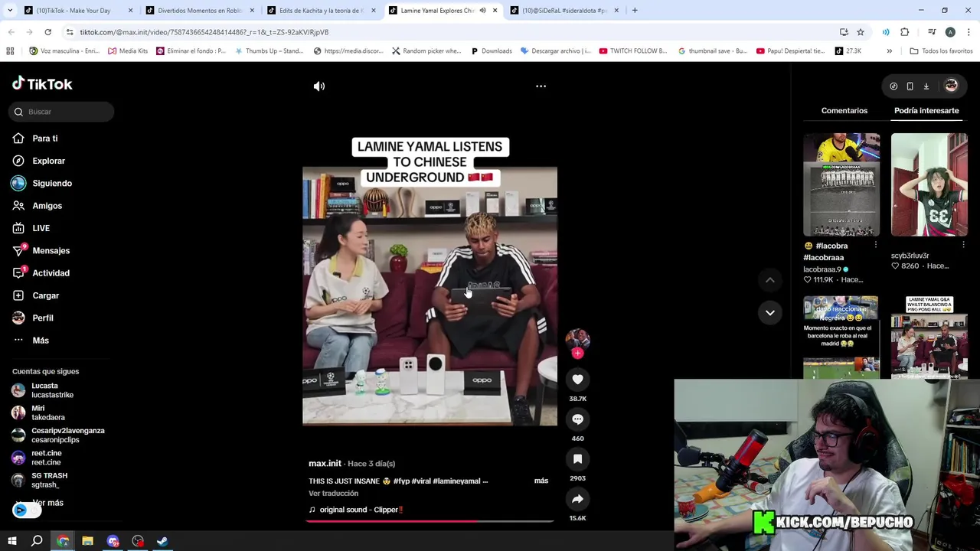Save the video with the bookmark icon
The image size is (980, 551).
pyautogui.click(x=577, y=459)
